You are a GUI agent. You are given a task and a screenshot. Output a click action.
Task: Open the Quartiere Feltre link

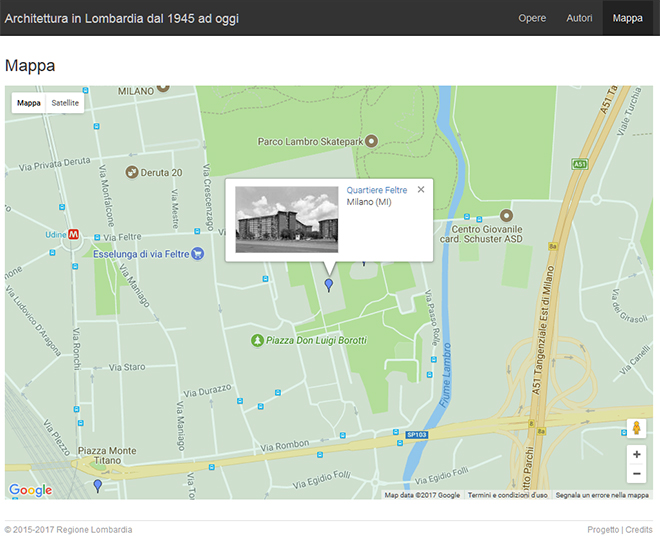376,190
